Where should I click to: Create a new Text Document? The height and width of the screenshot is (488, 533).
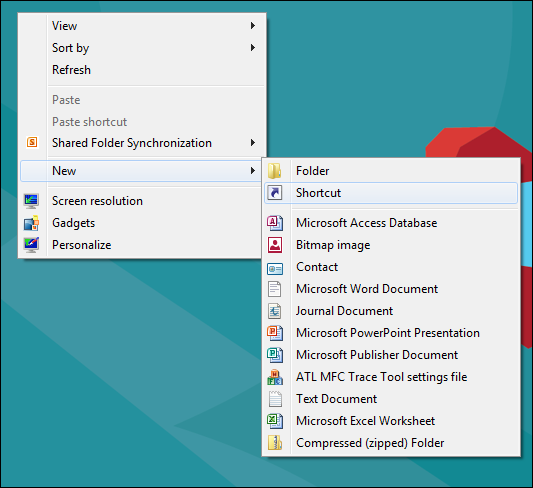pyautogui.click(x=391, y=399)
